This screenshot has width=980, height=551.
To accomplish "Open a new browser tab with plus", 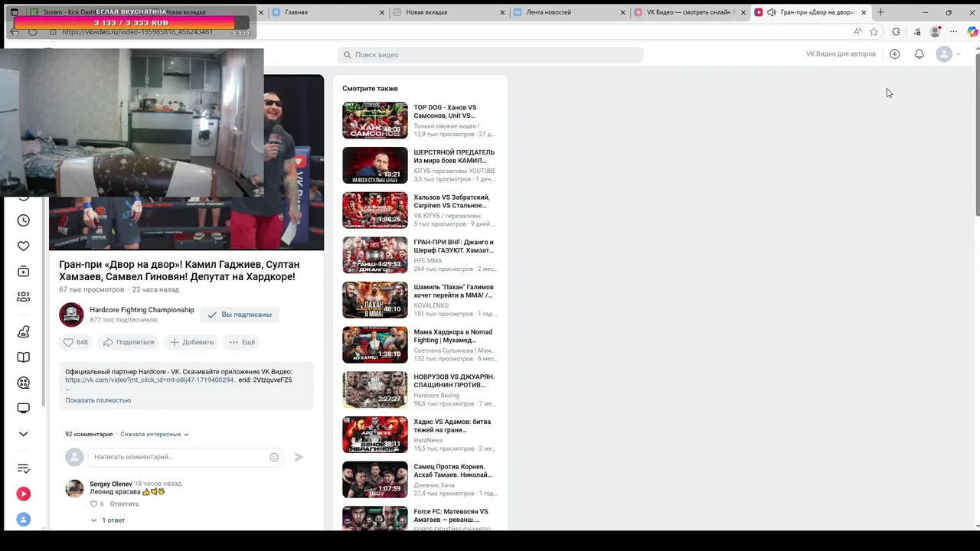I will coord(880,12).
